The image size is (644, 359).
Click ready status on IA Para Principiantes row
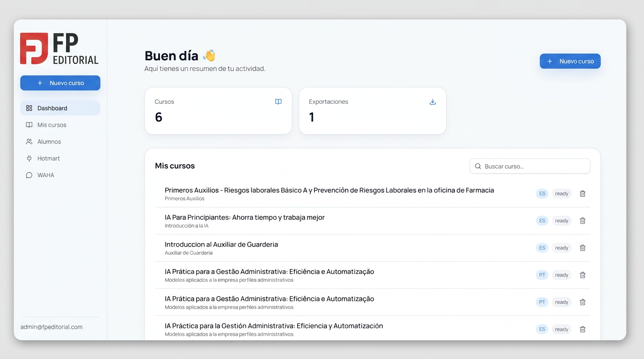tap(562, 221)
